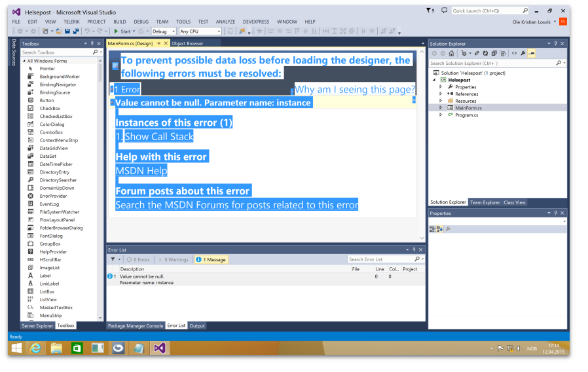Expand the Program.cs node
This screenshot has width=588, height=372.
tap(441, 115)
